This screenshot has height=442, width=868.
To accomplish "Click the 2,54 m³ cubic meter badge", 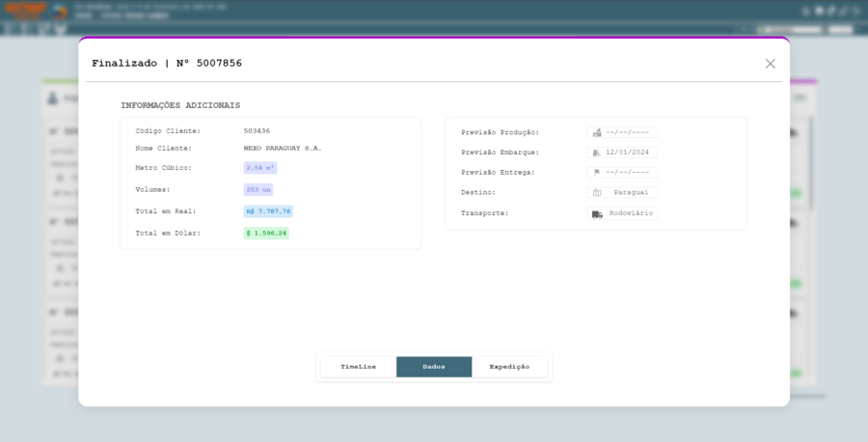I will tap(260, 168).
